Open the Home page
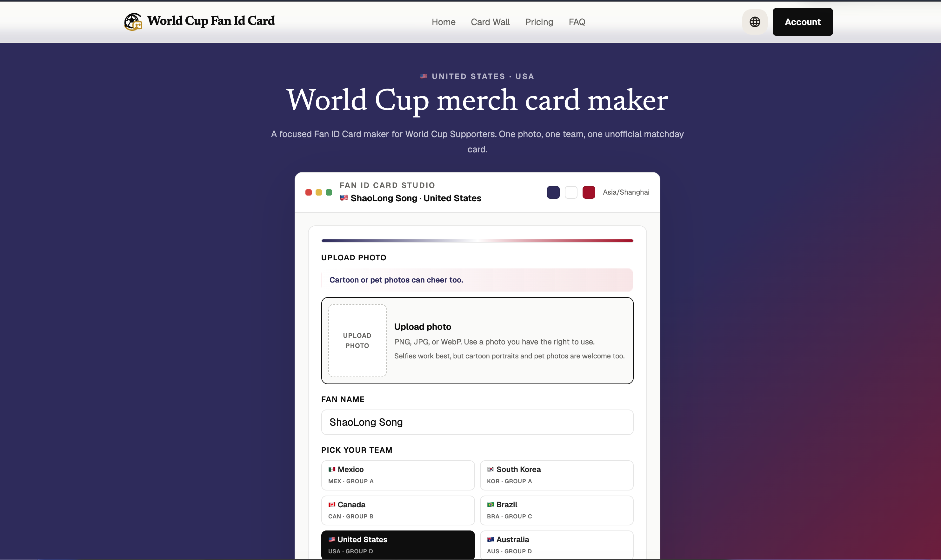 click(443, 22)
